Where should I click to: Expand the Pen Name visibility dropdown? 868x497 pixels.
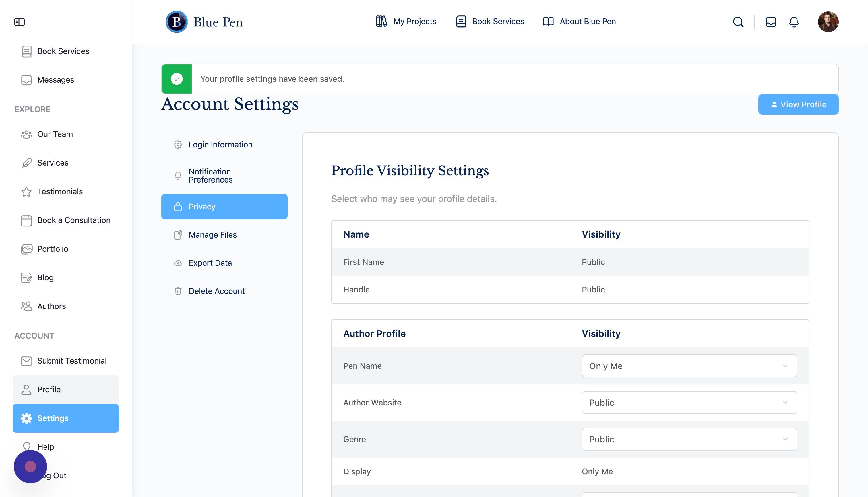tap(689, 366)
